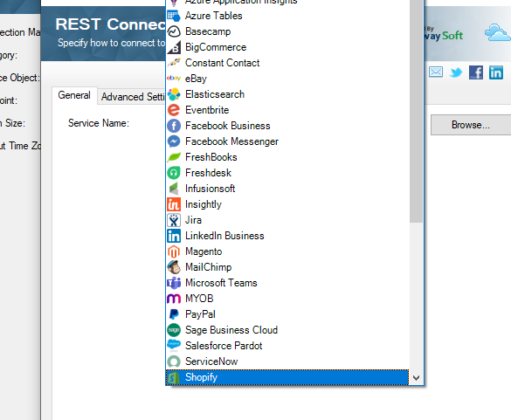
Task: Click the Eventbrite logo icon
Action: 173,110
